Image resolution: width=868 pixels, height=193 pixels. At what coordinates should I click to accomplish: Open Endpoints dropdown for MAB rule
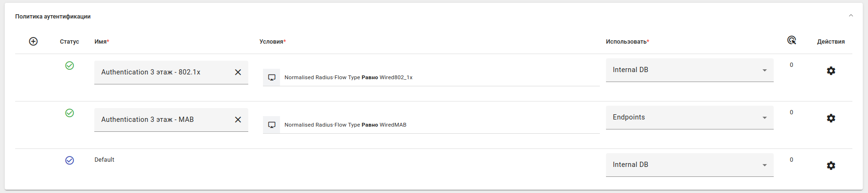[689, 118]
